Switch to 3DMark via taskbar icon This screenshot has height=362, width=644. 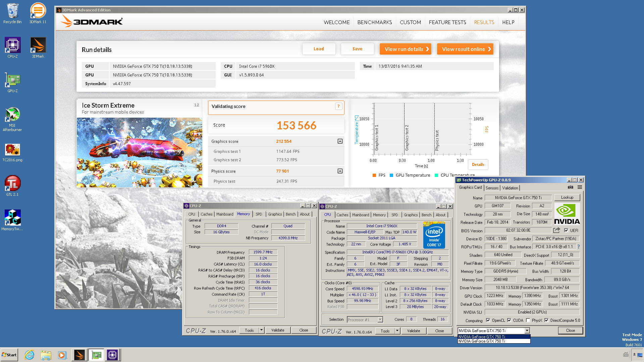pos(79,355)
